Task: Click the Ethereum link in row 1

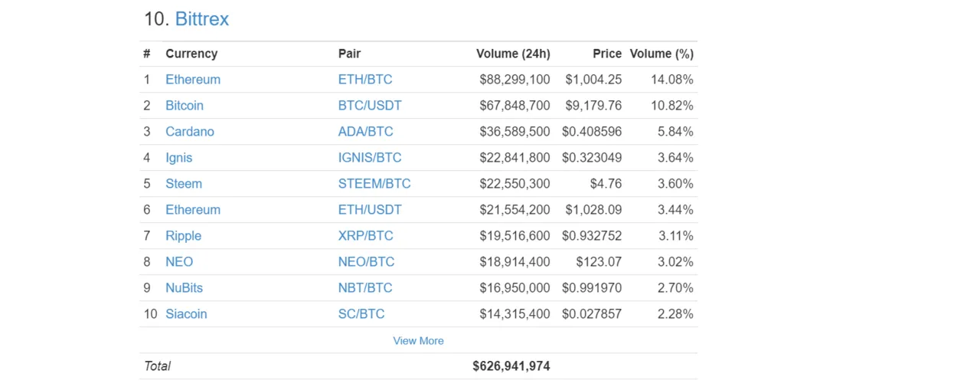Action: coord(193,80)
